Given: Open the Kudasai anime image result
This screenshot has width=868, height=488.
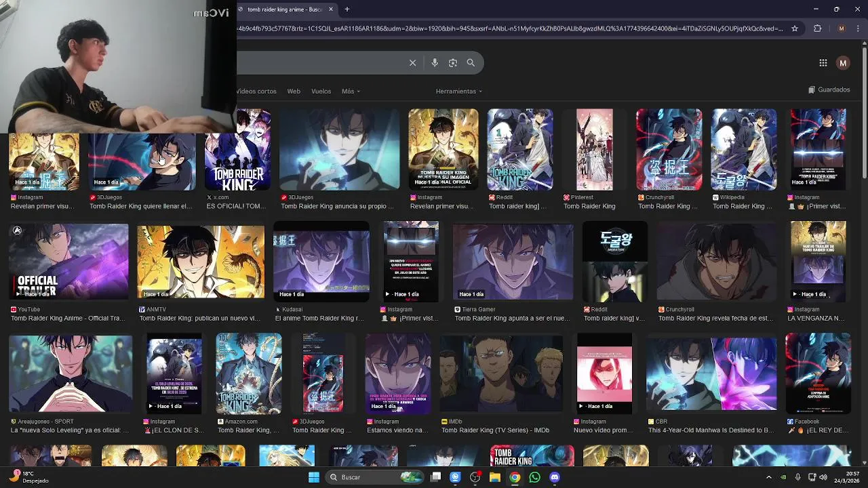Looking at the screenshot, I should tap(321, 261).
